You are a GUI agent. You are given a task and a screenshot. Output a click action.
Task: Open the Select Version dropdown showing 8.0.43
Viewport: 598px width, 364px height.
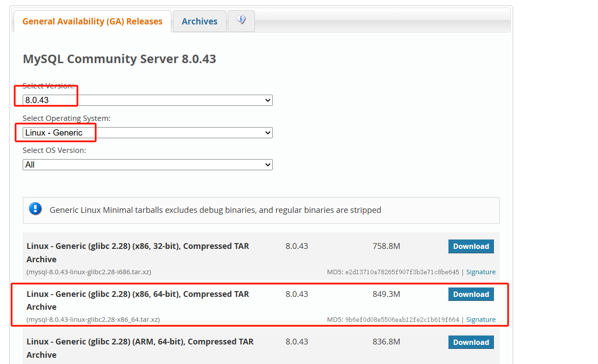147,100
